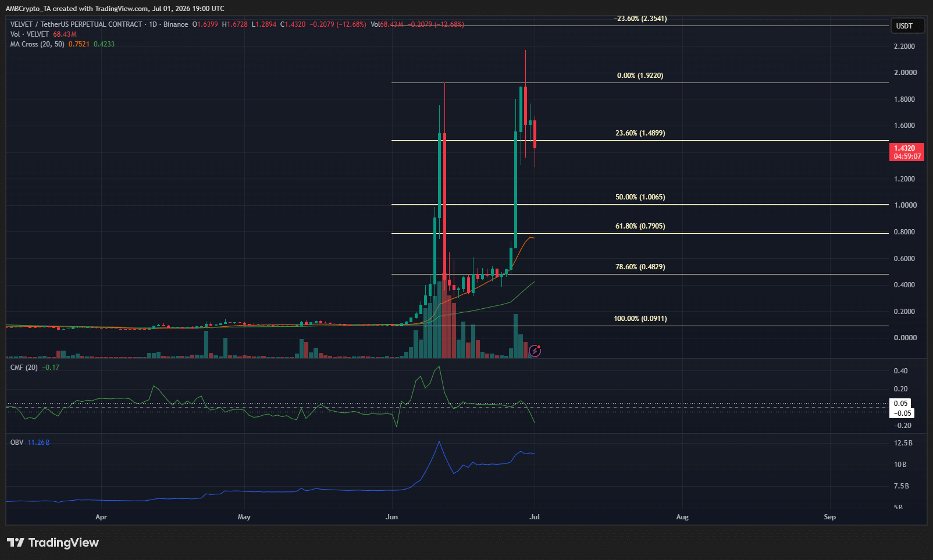Click Apr on the time axis
The height and width of the screenshot is (560, 933).
101,517
